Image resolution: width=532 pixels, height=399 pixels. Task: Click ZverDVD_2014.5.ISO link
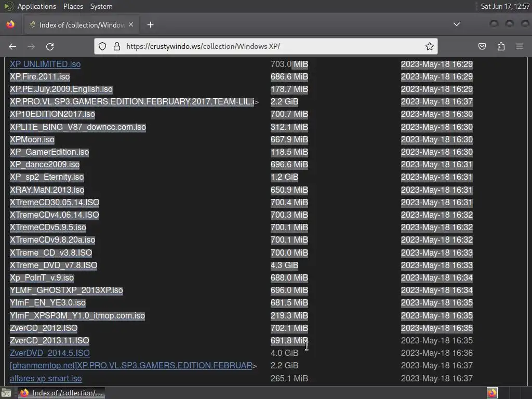[x=49, y=353]
